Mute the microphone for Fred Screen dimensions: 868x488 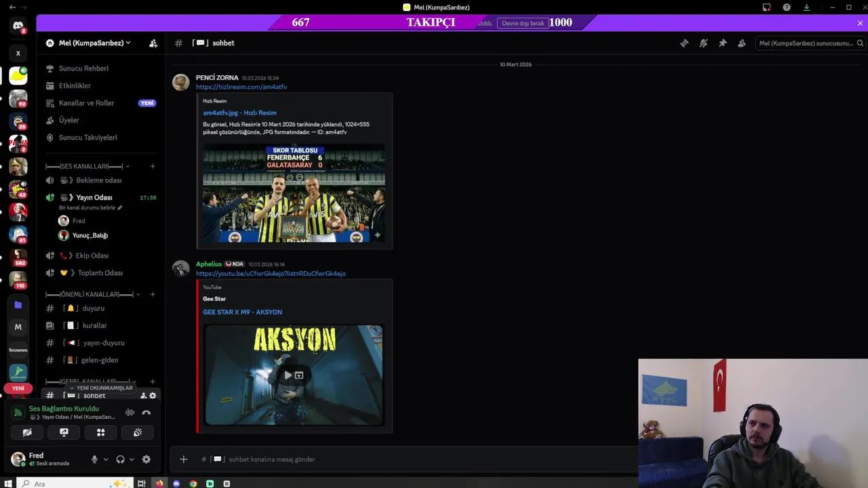pyautogui.click(x=94, y=459)
